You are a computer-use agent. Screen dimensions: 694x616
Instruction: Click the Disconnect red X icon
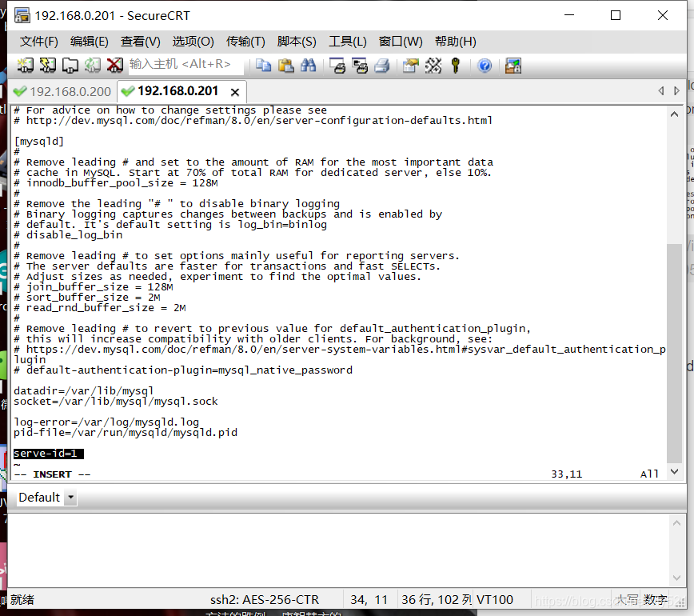pyautogui.click(x=115, y=65)
